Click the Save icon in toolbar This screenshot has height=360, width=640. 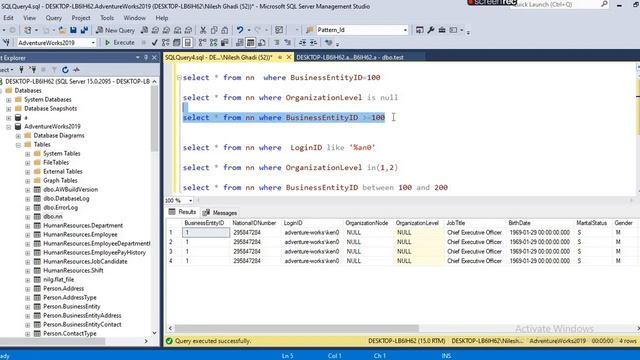click(x=73, y=30)
